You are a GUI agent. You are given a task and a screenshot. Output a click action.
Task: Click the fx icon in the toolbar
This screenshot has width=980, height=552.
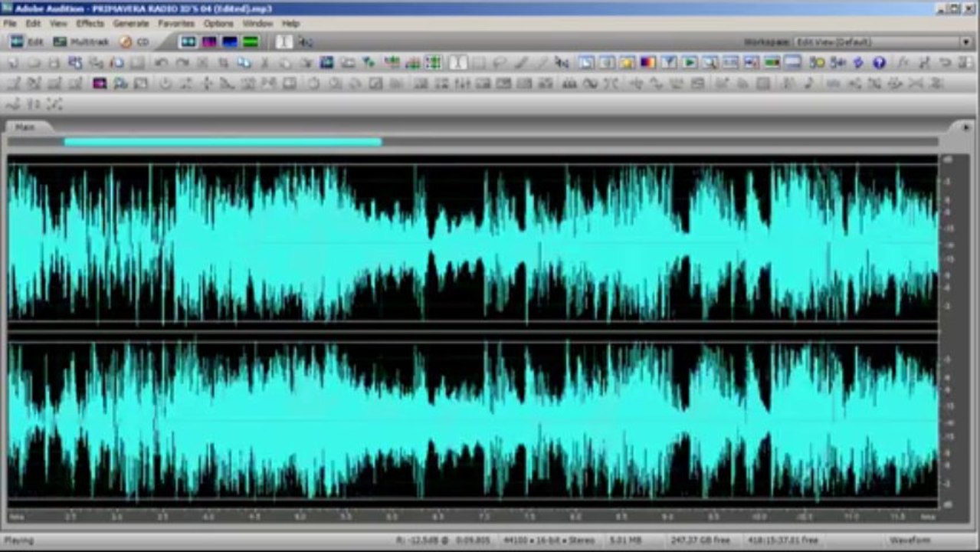(902, 63)
